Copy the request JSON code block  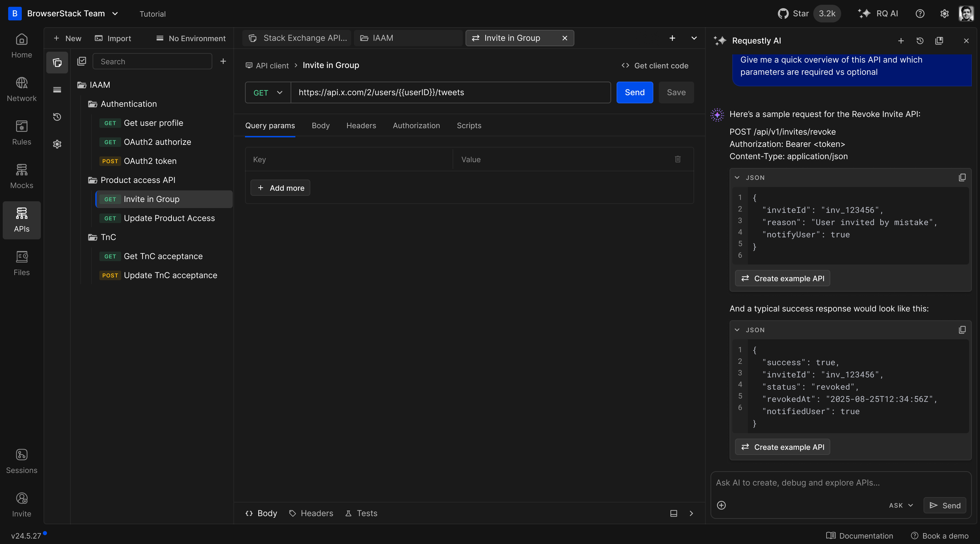click(x=962, y=177)
